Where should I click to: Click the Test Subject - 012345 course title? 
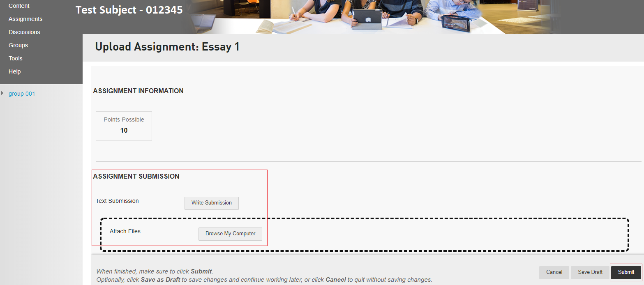129,10
